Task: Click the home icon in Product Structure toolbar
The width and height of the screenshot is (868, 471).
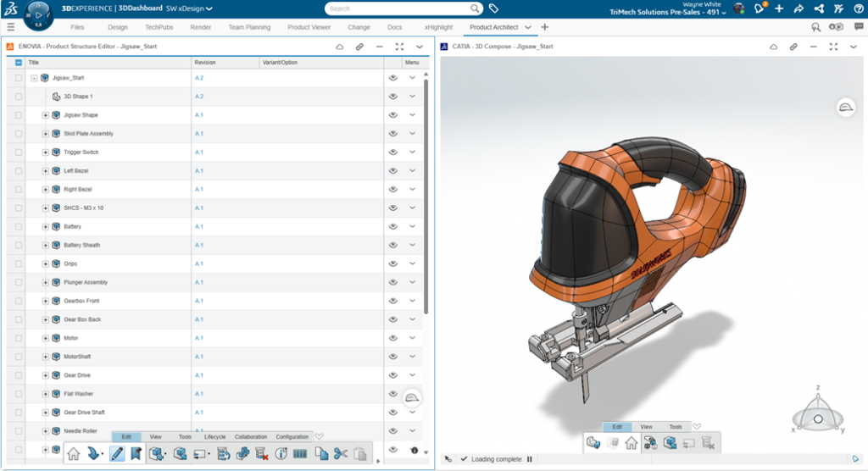Action: tap(74, 454)
